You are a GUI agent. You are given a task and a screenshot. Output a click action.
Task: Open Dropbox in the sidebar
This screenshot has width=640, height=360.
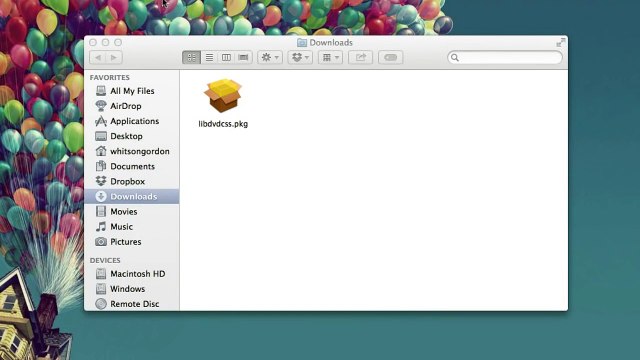coord(131,182)
